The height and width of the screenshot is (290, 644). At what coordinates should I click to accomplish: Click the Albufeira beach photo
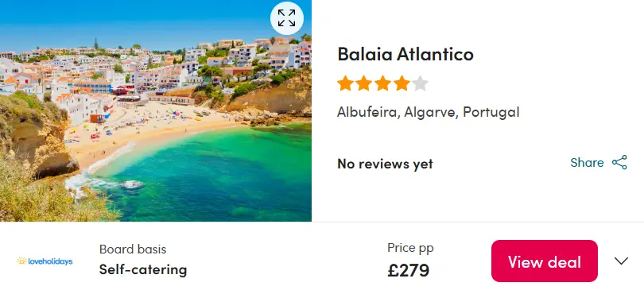(x=156, y=110)
